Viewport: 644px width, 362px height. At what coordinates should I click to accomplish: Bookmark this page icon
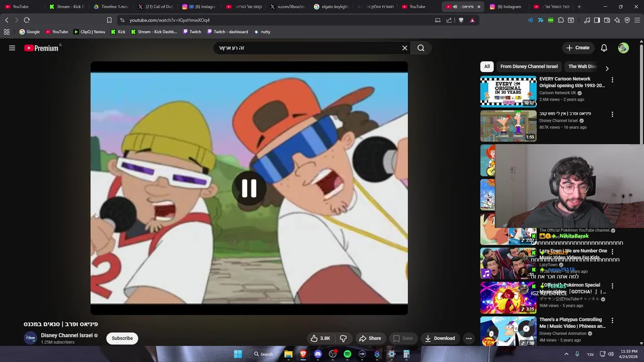[x=109, y=20]
